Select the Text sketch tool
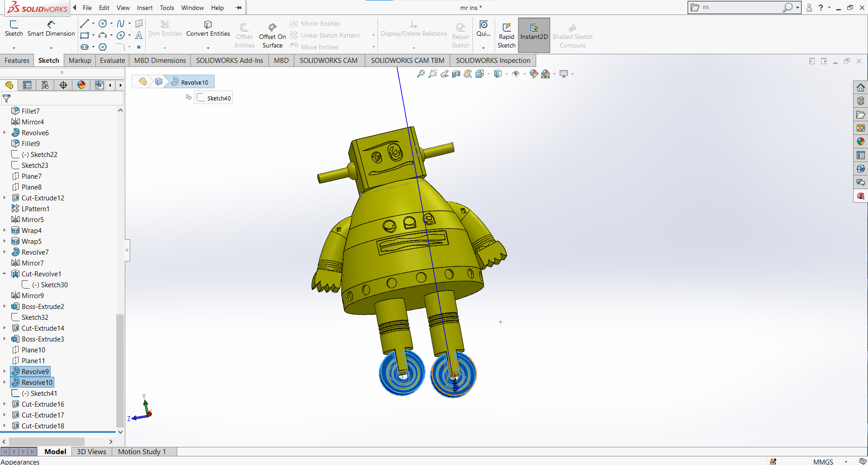This screenshot has width=868, height=465. tap(139, 35)
